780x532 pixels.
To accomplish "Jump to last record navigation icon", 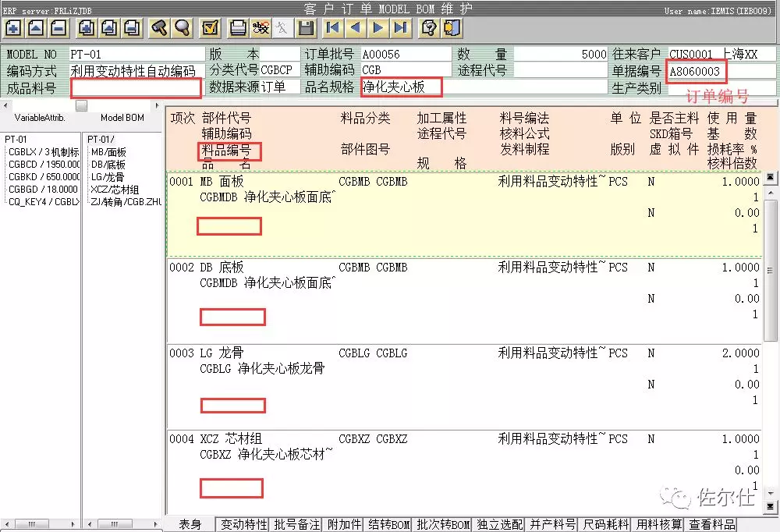I will pyautogui.click(x=401, y=28).
